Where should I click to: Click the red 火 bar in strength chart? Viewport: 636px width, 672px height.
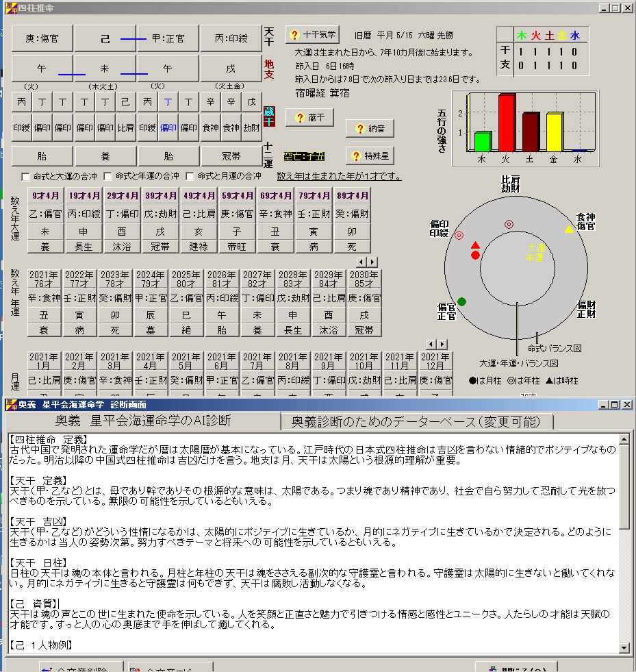[x=507, y=123]
